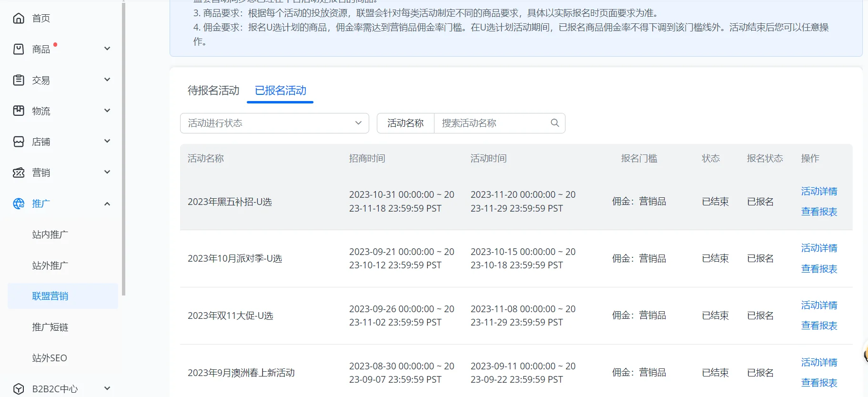Screen dimensions: 868x397
Task: Click 佣金: 营销品 in 2023年10月派对季-U选 row
Action: [639, 258]
